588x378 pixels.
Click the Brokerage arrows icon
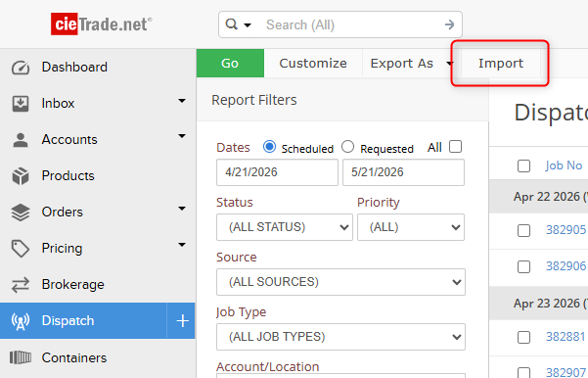(21, 285)
